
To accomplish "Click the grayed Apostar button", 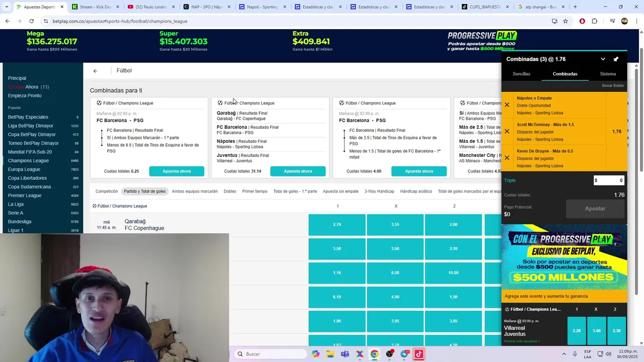I will coord(595,209).
